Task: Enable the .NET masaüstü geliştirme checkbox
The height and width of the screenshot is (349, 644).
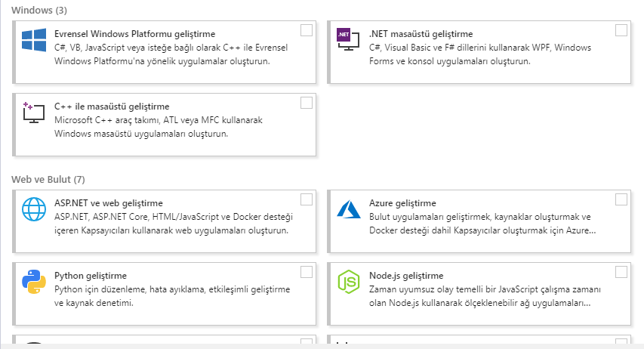Action: coord(621,30)
